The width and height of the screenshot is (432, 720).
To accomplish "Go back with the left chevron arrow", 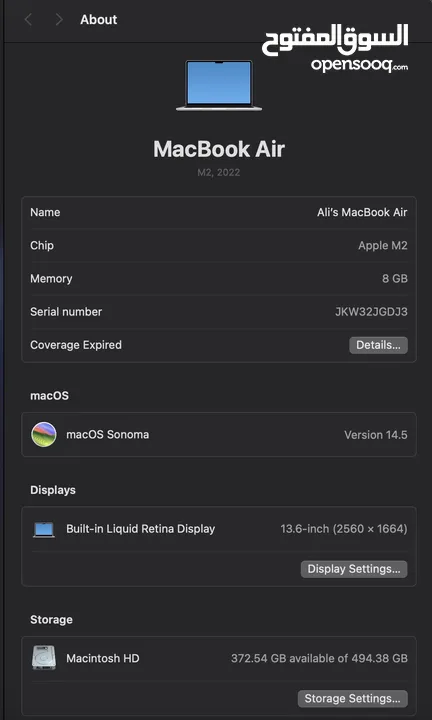I will pos(28,20).
